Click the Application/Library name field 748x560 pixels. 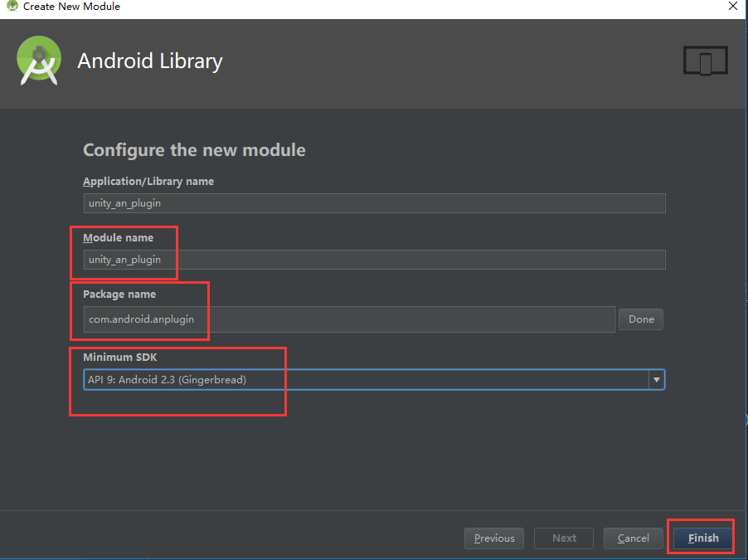[373, 202]
